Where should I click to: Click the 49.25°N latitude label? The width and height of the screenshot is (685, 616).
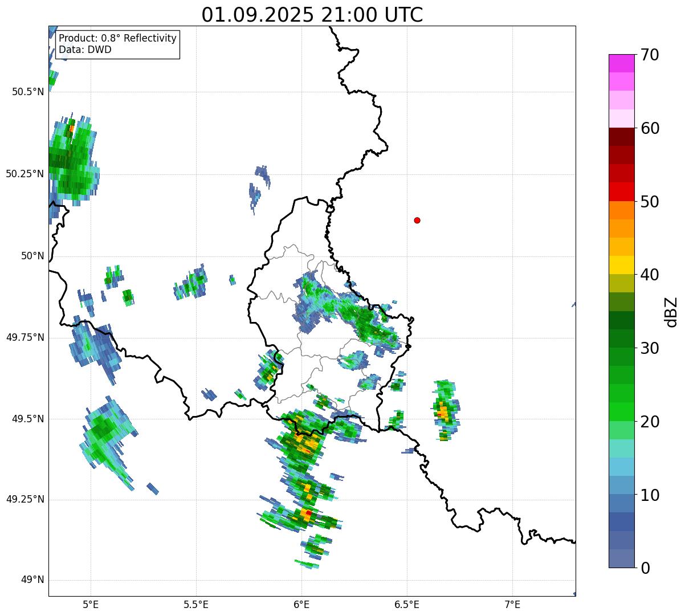point(25,499)
